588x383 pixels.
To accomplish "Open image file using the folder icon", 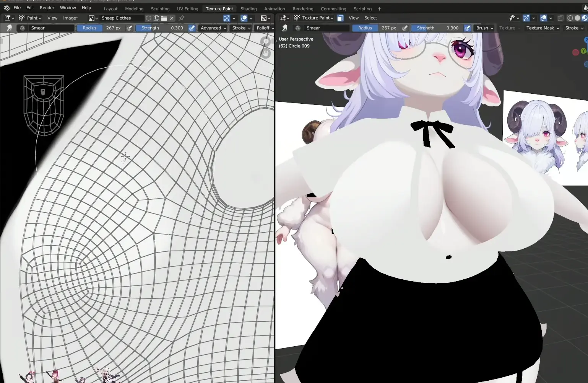I will point(164,18).
